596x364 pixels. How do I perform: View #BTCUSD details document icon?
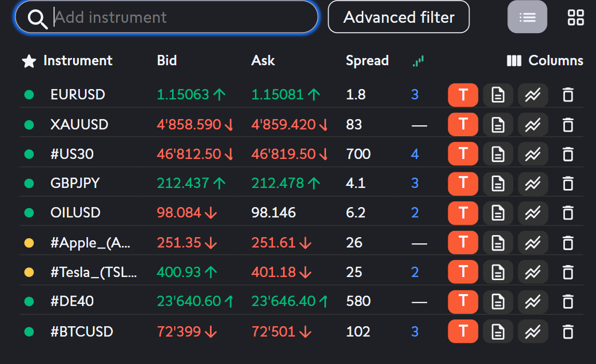click(498, 331)
